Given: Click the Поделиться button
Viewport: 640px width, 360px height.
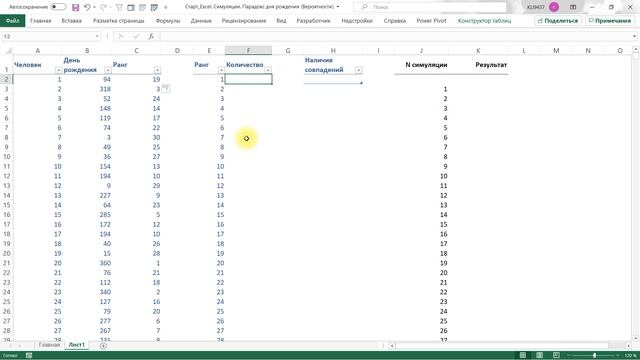Looking at the screenshot, I should point(558,21).
